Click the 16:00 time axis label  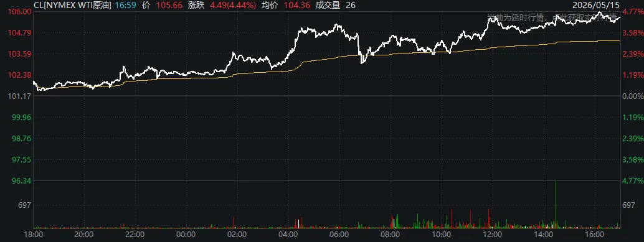tap(594, 235)
